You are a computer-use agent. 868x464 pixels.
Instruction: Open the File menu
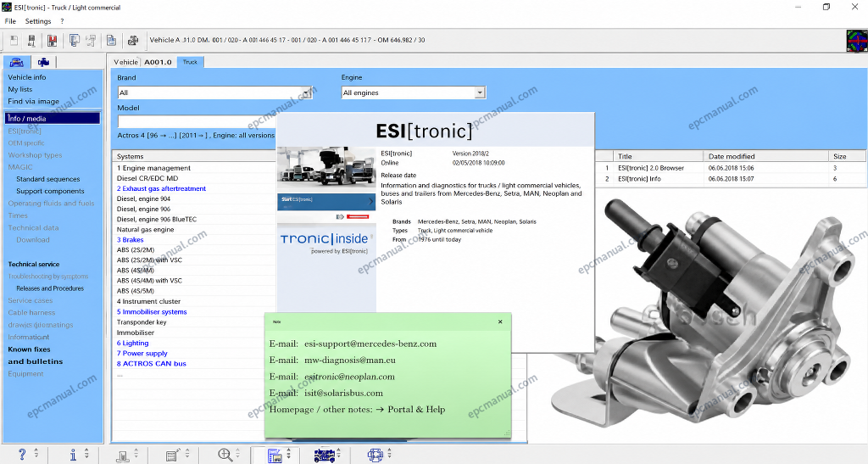[x=10, y=21]
